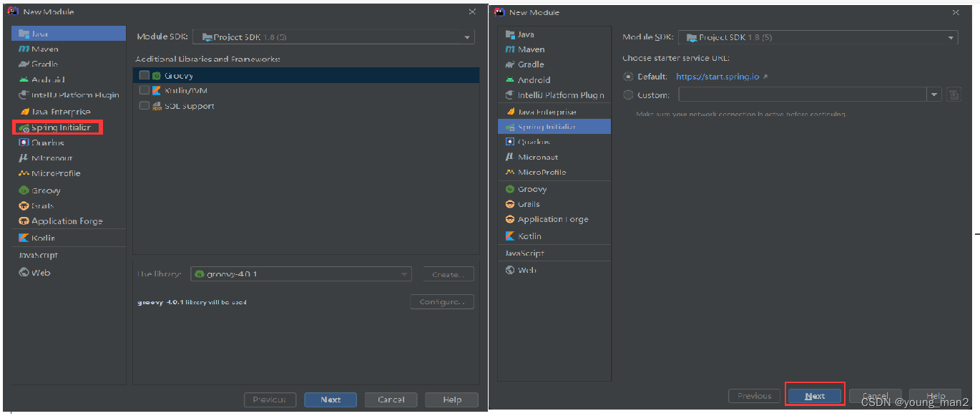Click the icon beside Custom URL dropdown

click(953, 95)
